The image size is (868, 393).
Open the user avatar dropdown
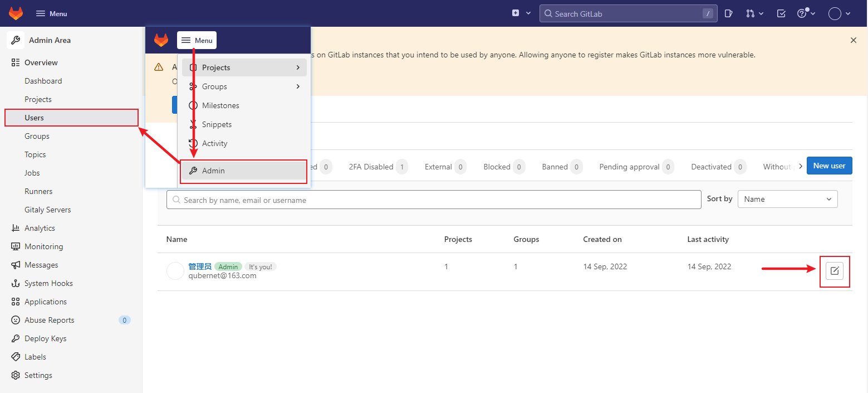[x=840, y=13]
